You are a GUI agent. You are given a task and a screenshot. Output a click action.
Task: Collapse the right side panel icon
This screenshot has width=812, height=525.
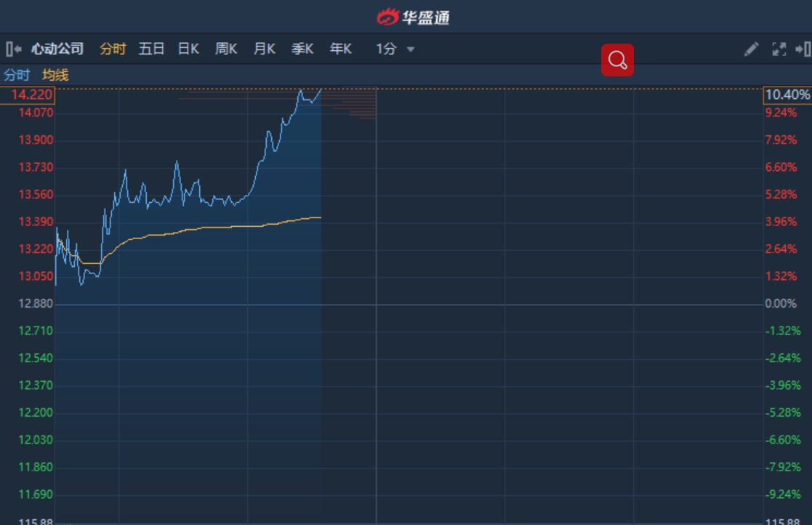[803, 49]
